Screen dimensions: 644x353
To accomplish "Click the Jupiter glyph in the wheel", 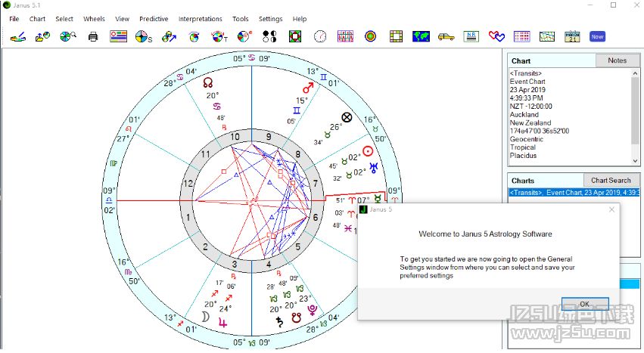I will pyautogui.click(x=222, y=322).
